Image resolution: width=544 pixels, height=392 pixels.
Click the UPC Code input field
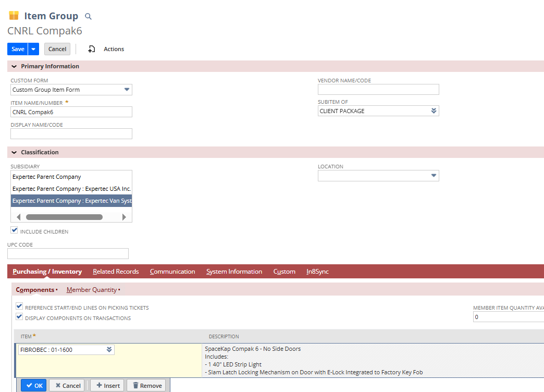(x=68, y=254)
